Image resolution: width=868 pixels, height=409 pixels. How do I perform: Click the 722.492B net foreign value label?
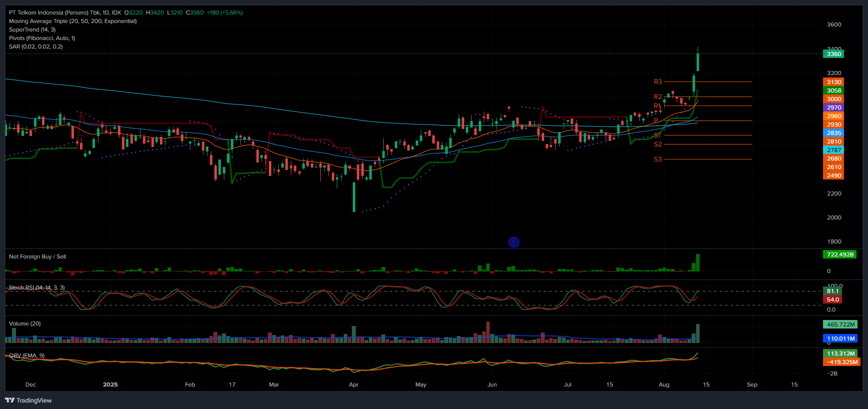[x=840, y=254]
